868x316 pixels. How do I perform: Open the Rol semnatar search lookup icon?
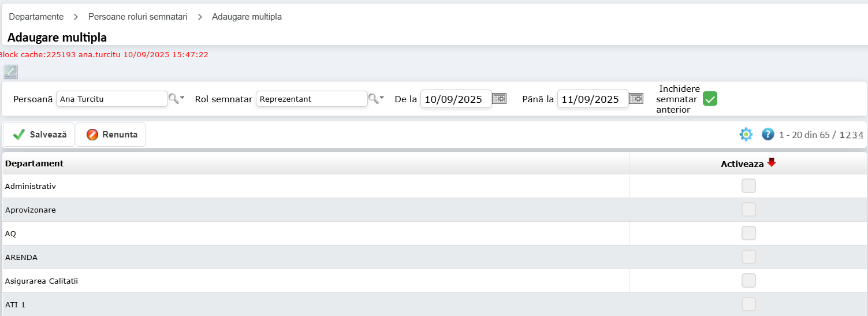374,99
